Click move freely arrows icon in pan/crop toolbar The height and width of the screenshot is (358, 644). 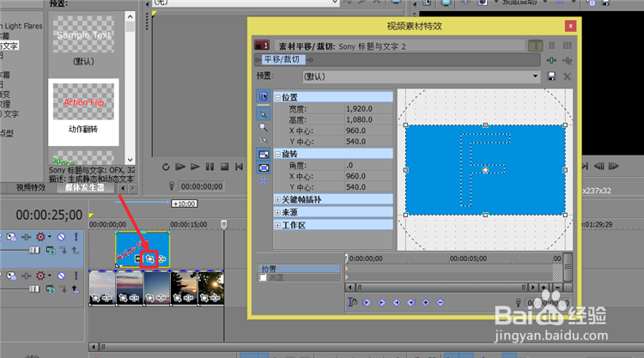pyautogui.click(x=264, y=181)
